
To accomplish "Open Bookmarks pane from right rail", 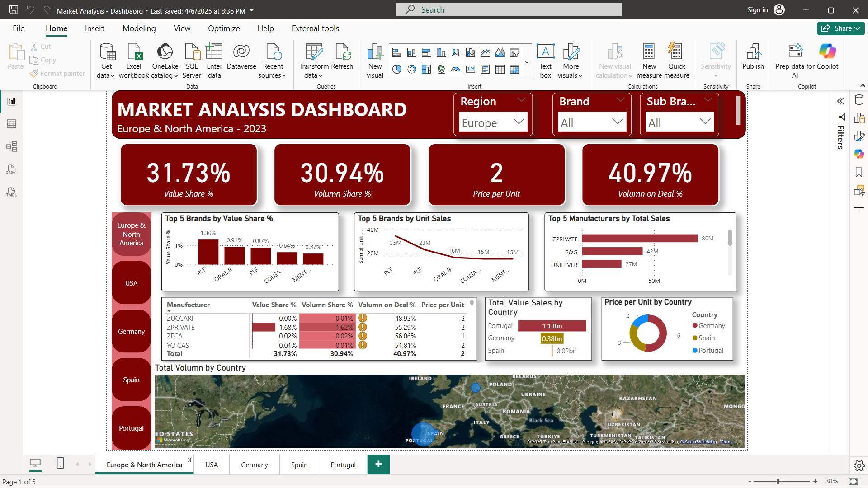I will click(859, 172).
